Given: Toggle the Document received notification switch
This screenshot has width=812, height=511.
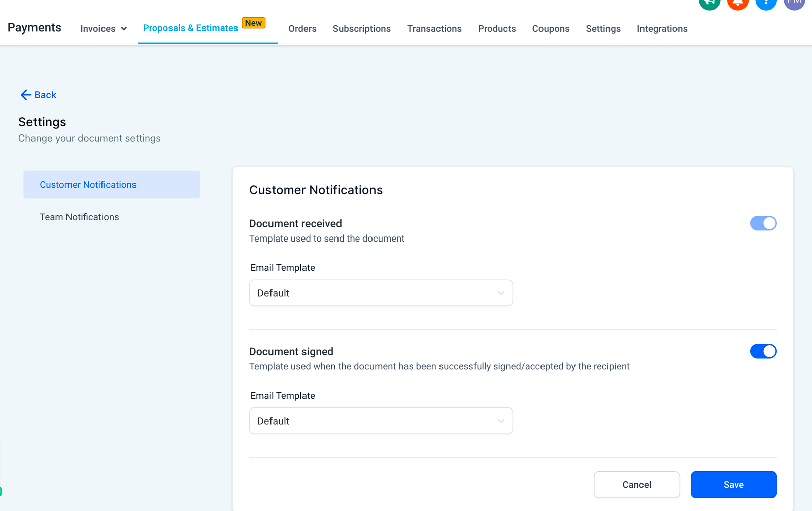Looking at the screenshot, I should 763,223.
